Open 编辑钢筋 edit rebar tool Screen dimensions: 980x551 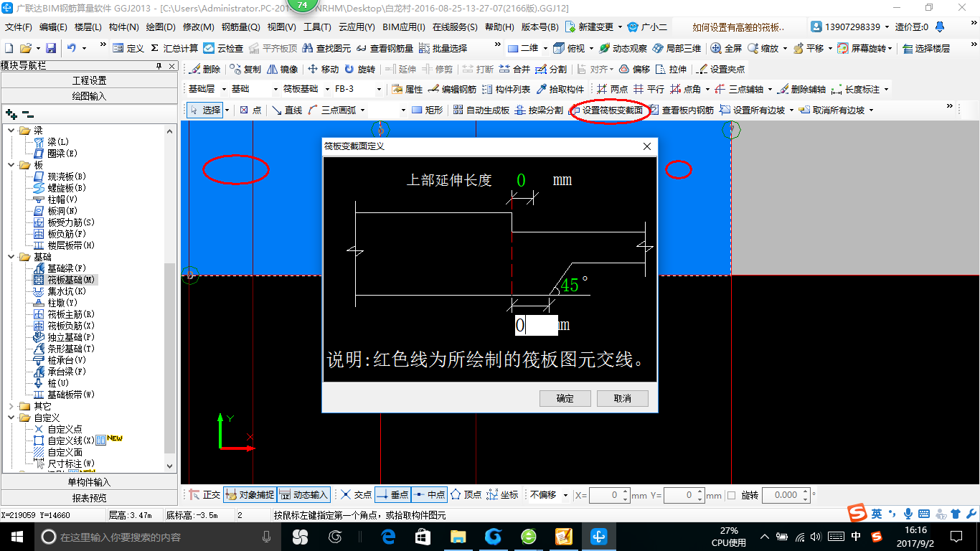coord(451,90)
